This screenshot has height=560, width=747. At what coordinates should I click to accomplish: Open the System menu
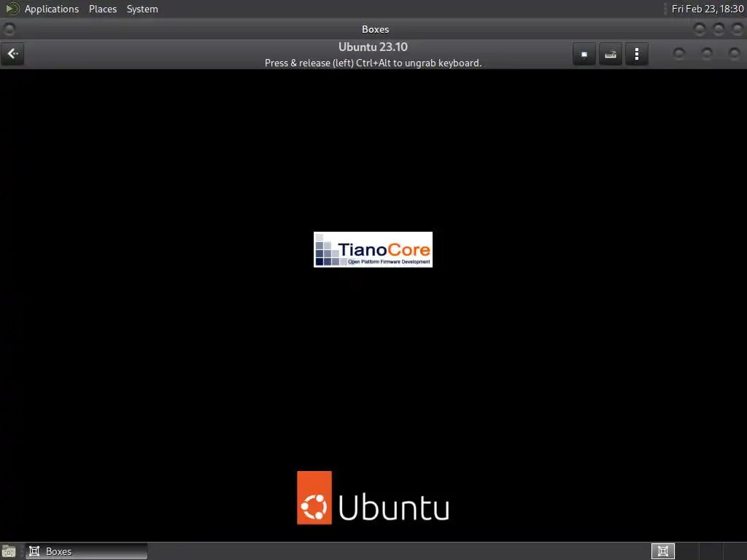(142, 9)
